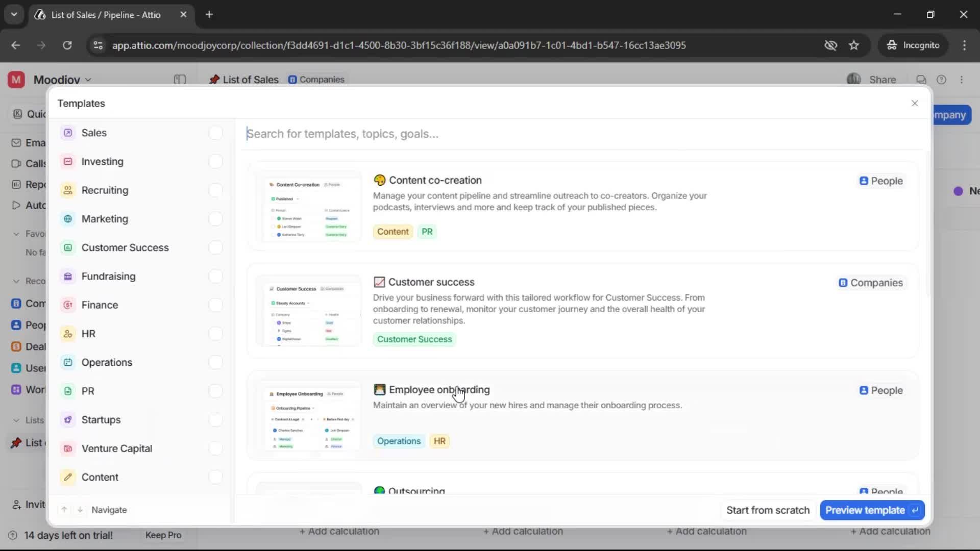Select the Venture Capital category
Viewport: 980px width, 551px height.
(117, 448)
